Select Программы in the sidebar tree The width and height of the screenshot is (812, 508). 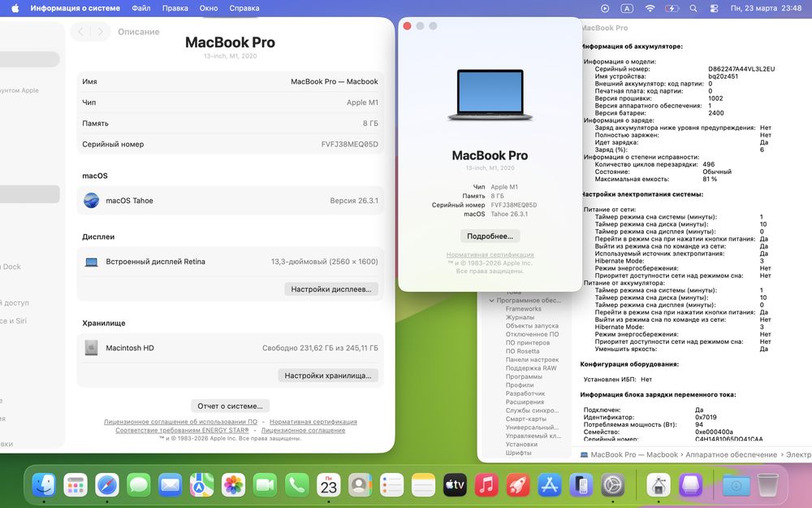(524, 376)
